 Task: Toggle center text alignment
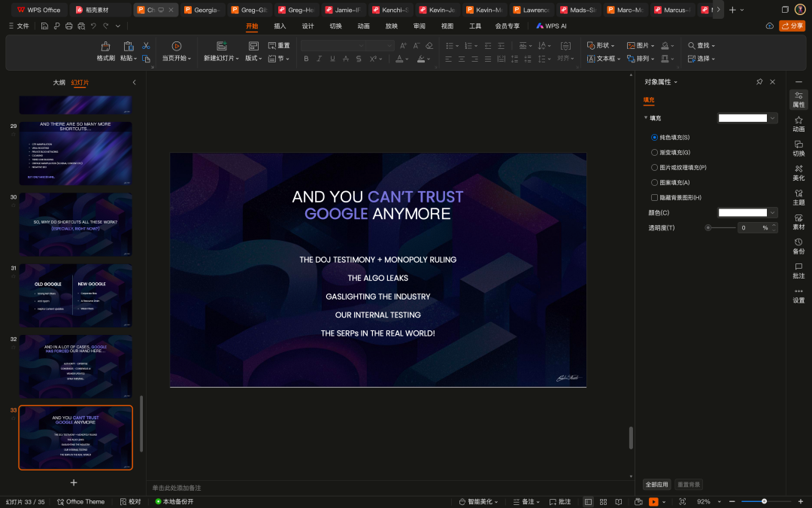(462, 59)
